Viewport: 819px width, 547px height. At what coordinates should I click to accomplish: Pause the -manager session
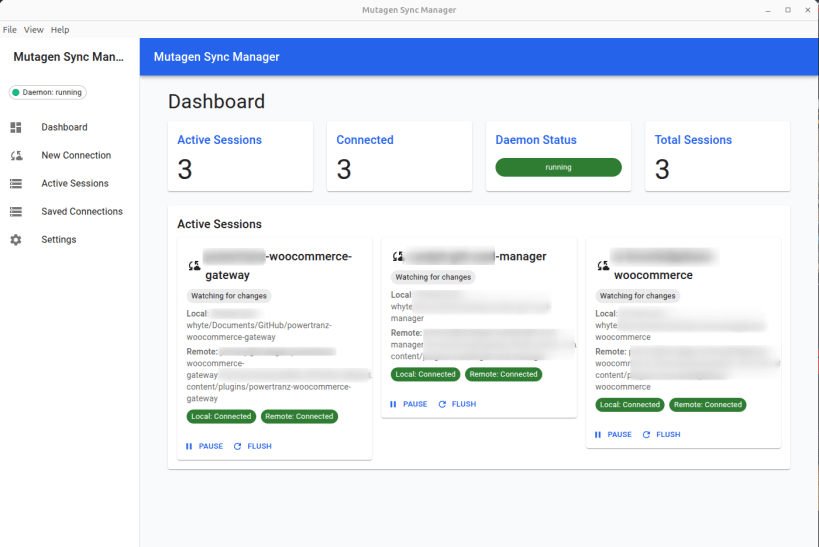[x=408, y=404]
